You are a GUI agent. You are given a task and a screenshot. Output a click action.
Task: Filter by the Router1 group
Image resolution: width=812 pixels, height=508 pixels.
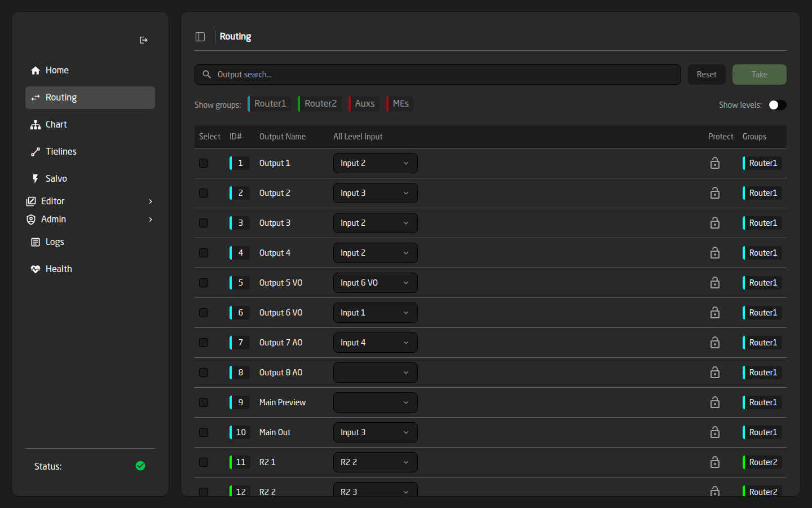tap(270, 104)
